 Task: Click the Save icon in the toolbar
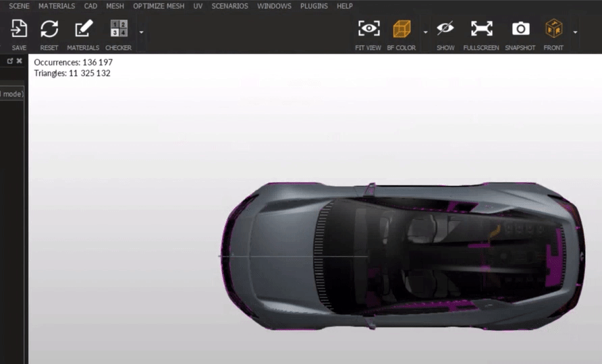coord(19,29)
